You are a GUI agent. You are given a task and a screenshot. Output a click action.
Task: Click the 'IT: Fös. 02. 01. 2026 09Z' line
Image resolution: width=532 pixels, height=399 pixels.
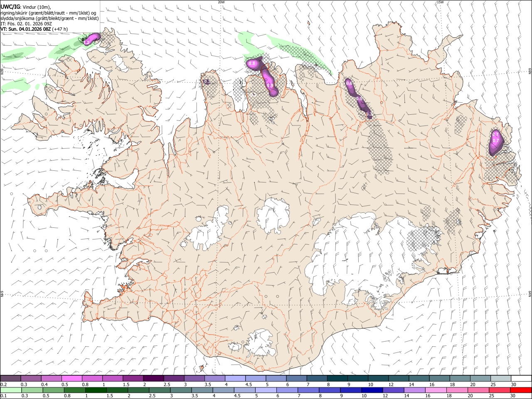click(x=26, y=24)
